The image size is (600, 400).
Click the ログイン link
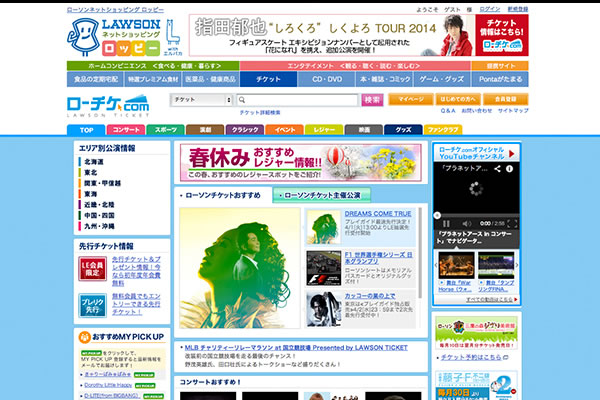(490, 9)
